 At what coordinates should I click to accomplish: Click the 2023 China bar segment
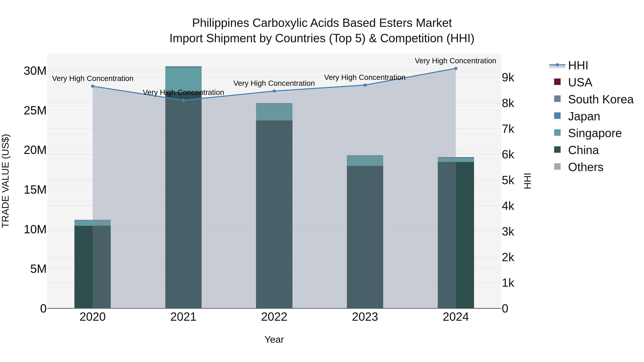tap(365, 237)
